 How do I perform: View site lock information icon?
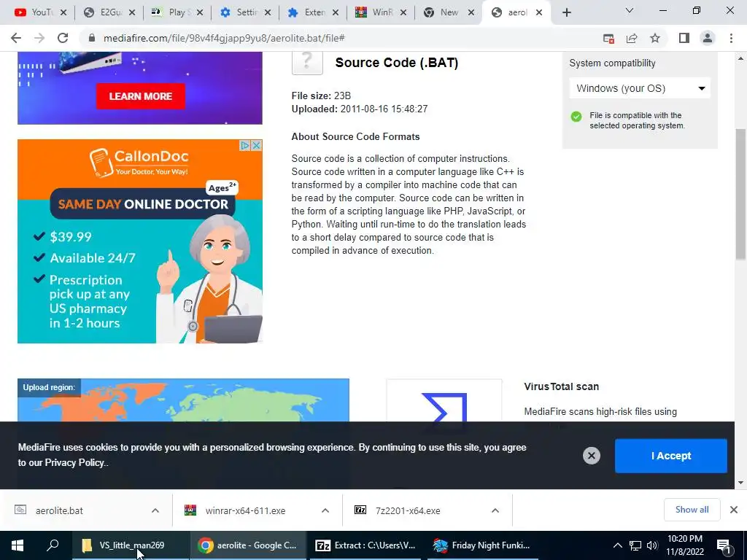(x=92, y=38)
